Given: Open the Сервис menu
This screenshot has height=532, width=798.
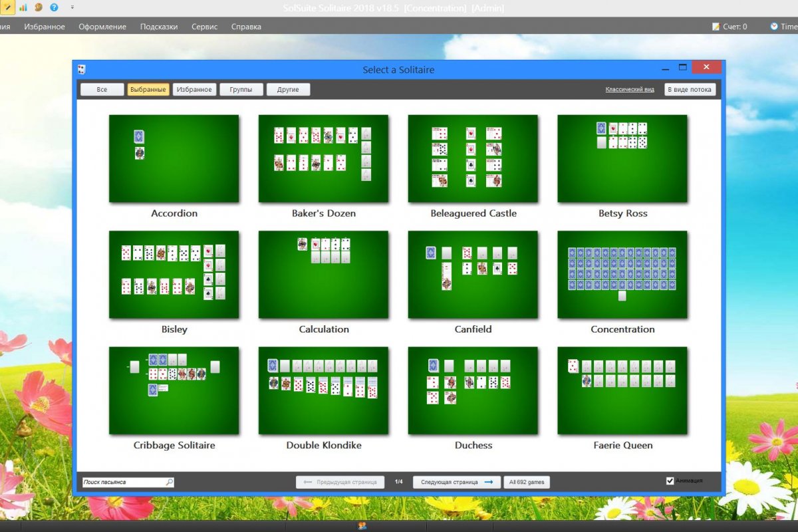Looking at the screenshot, I should (x=204, y=27).
